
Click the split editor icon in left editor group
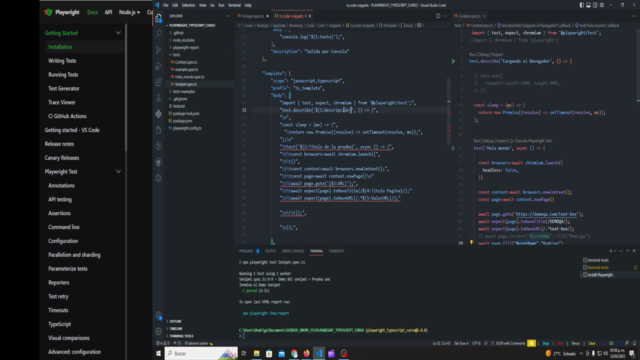pos(438,16)
